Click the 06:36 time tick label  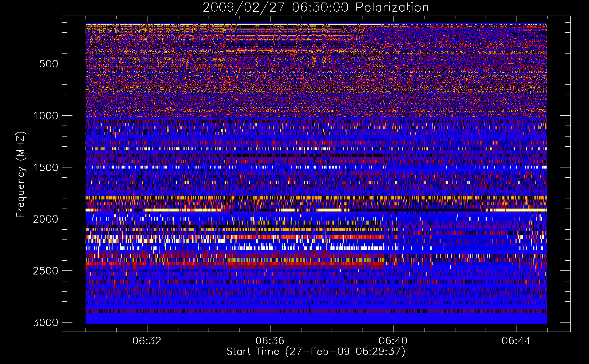270,341
